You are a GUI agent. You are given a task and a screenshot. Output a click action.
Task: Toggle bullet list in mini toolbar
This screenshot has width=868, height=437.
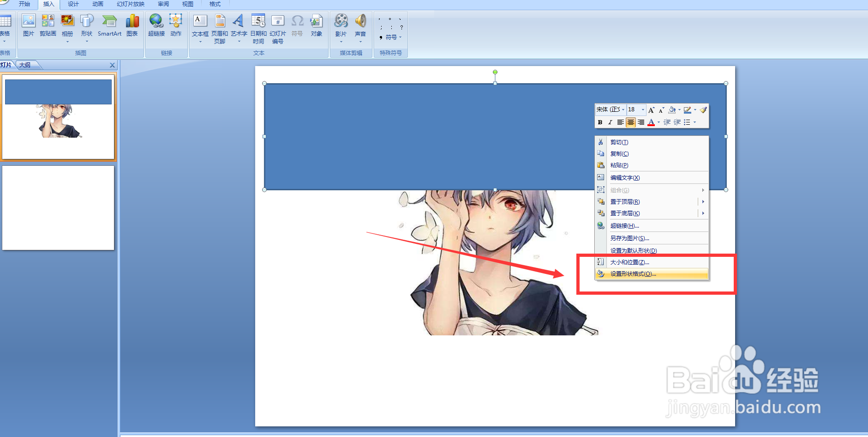pyautogui.click(x=687, y=122)
